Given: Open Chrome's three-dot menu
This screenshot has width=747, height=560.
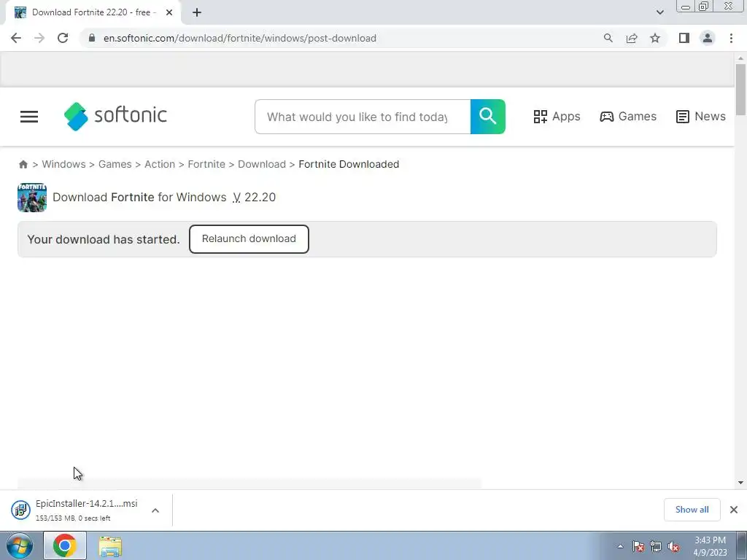Looking at the screenshot, I should point(731,38).
